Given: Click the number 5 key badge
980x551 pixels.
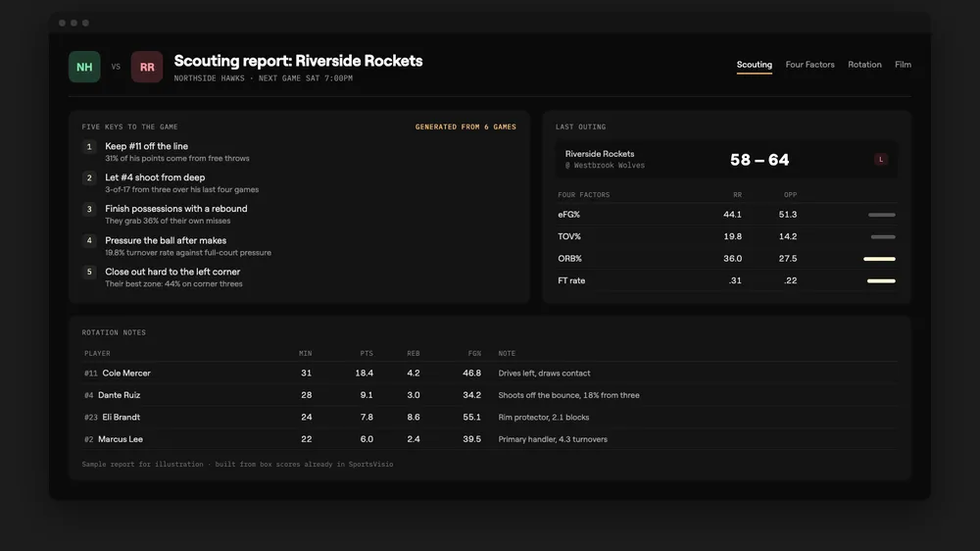Looking at the screenshot, I should coord(89,272).
